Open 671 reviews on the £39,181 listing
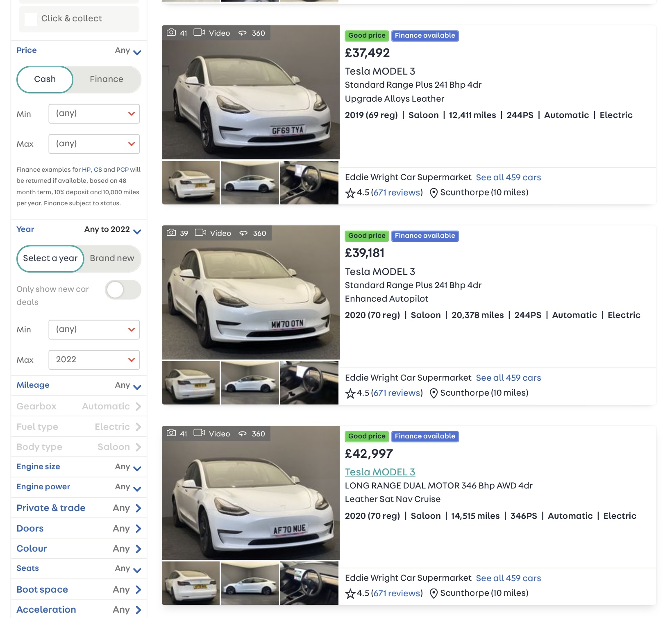The height and width of the screenshot is (618, 672). click(x=397, y=393)
